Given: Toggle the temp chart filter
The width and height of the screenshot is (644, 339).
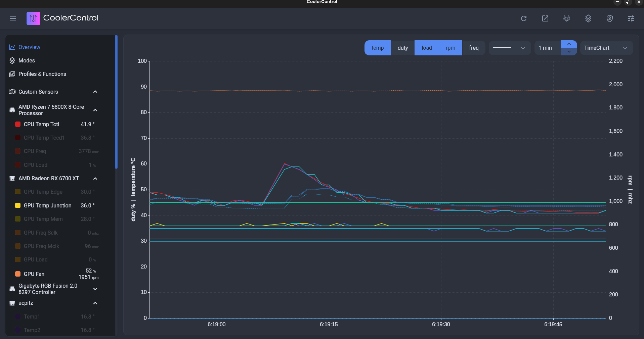Looking at the screenshot, I should point(377,48).
